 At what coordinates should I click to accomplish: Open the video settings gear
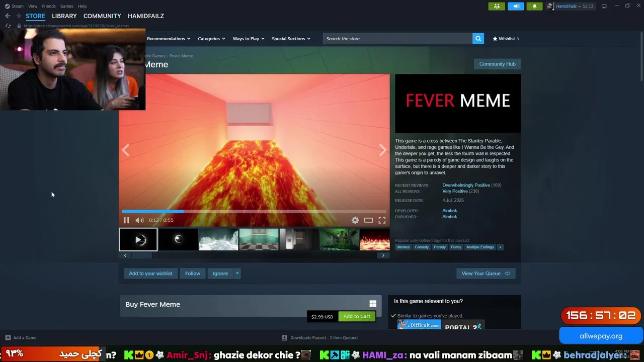pyautogui.click(x=355, y=220)
